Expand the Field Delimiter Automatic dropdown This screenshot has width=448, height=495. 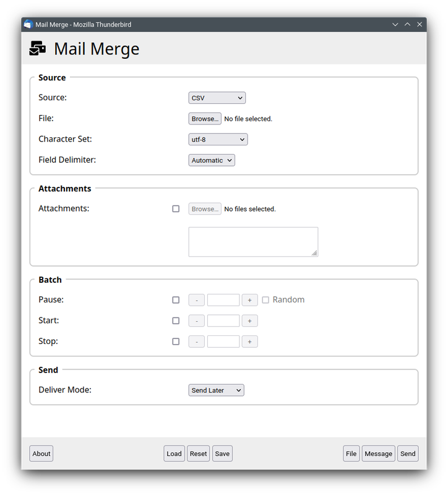(212, 160)
